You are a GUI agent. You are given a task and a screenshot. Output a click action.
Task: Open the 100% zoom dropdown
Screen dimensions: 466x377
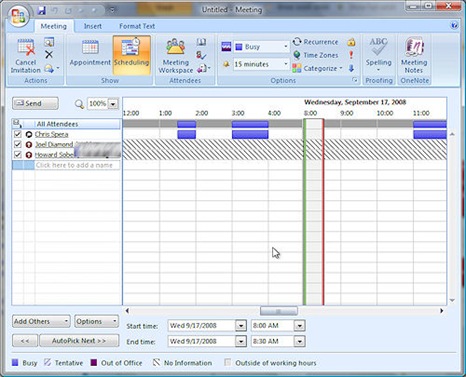(113, 104)
